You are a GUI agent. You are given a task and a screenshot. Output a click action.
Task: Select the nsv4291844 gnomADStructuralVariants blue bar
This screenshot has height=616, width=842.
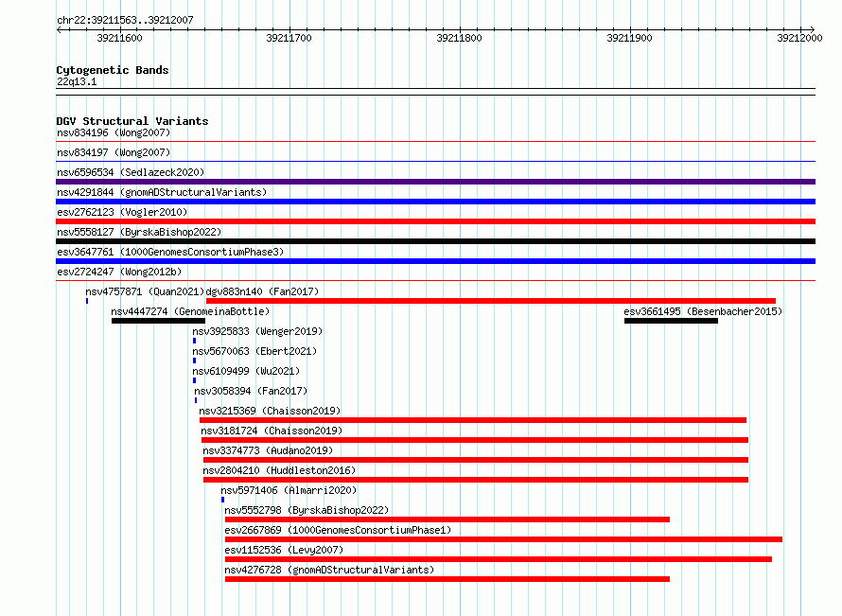(x=435, y=202)
